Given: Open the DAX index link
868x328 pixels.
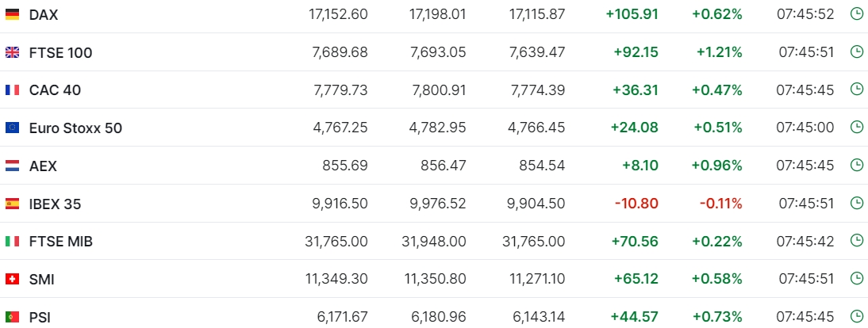Looking at the screenshot, I should [x=44, y=14].
